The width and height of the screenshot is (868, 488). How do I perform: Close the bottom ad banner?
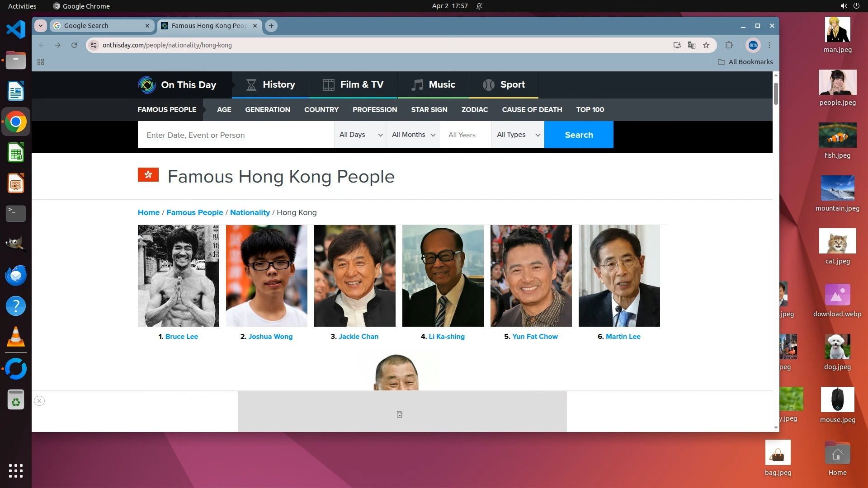pos(39,401)
